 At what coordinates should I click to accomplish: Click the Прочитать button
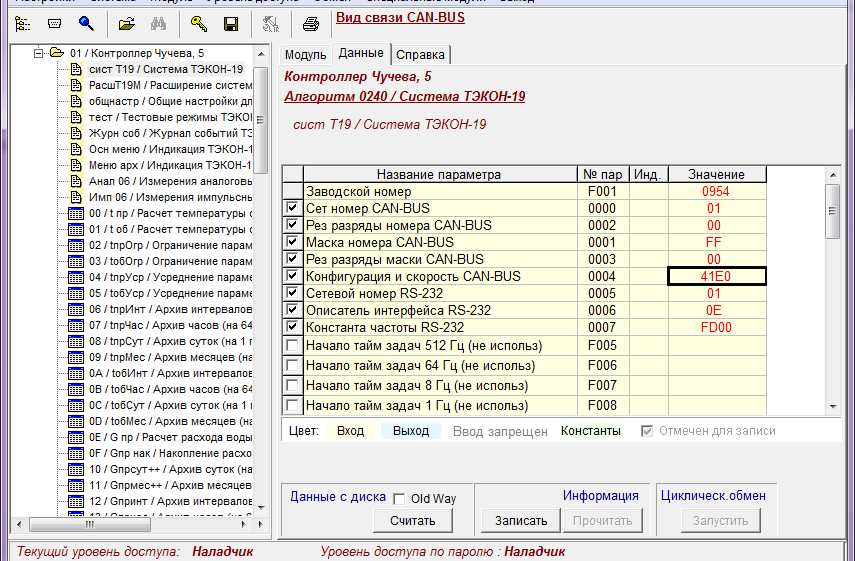coord(603,521)
